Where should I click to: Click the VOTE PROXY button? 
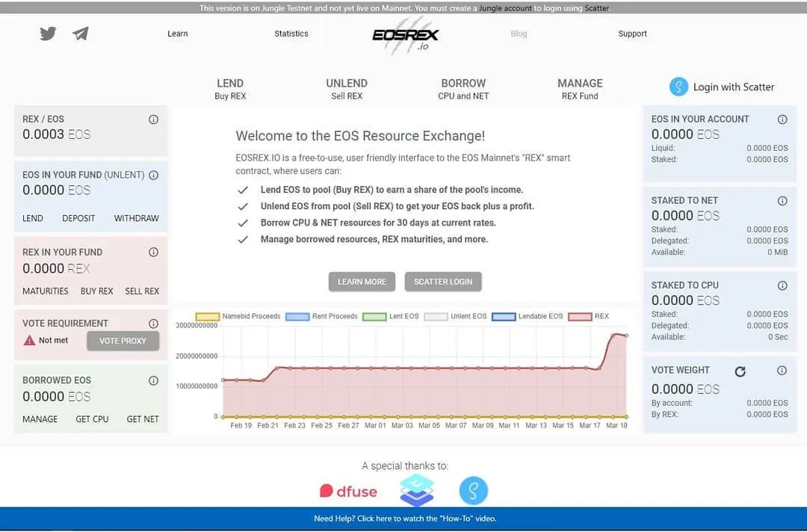(x=123, y=341)
